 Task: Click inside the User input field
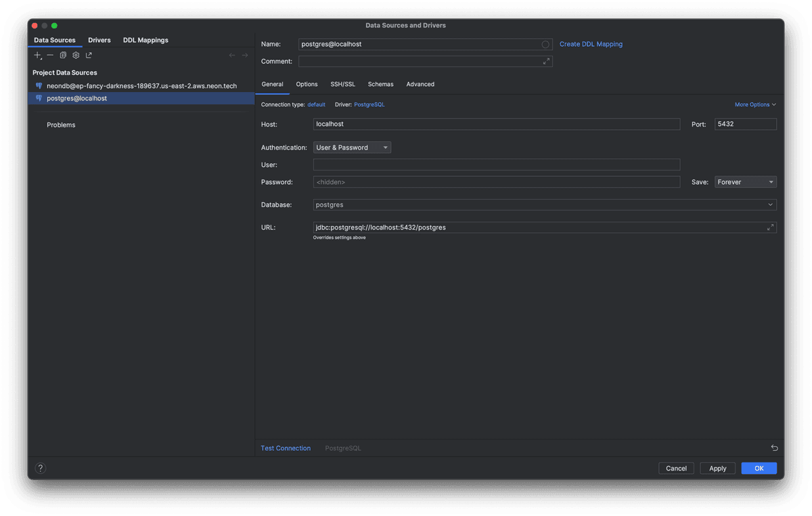(497, 165)
